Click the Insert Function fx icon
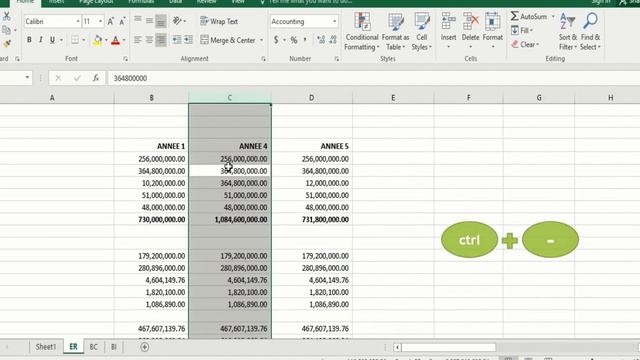The height and width of the screenshot is (360, 640). pos(96,78)
